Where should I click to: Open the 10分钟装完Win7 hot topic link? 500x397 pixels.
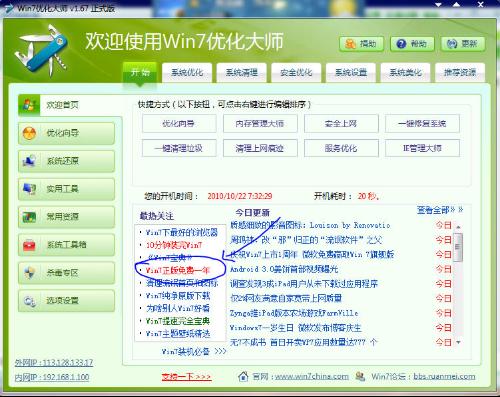point(174,245)
